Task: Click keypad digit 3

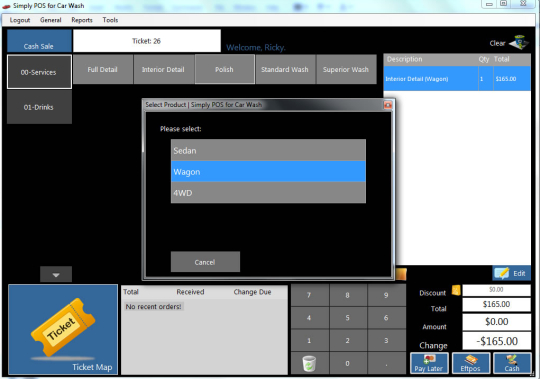Action: click(386, 340)
